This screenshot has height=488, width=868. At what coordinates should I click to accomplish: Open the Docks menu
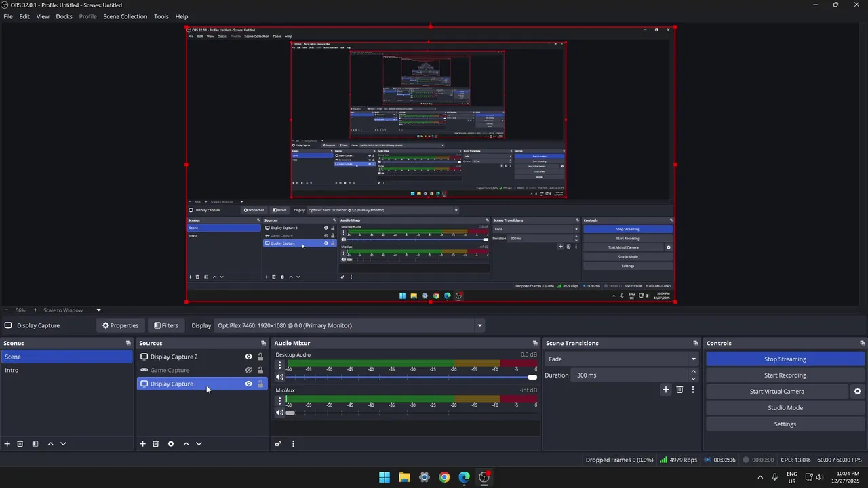coord(64,16)
